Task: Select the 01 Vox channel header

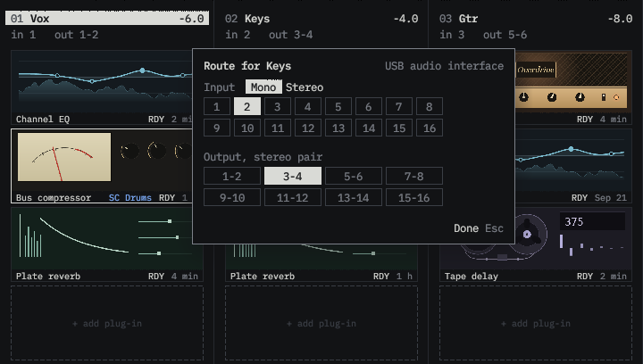Action: click(107, 19)
